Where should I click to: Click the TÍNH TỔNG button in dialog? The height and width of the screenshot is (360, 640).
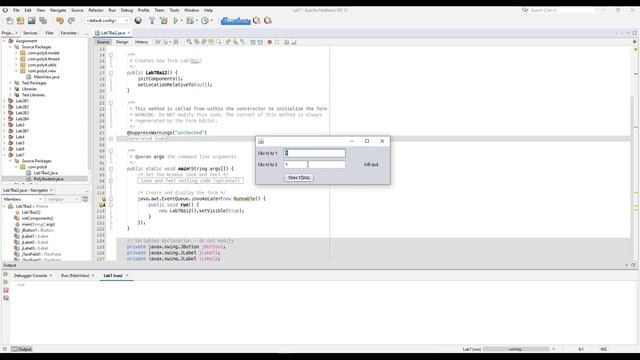pos(299,178)
